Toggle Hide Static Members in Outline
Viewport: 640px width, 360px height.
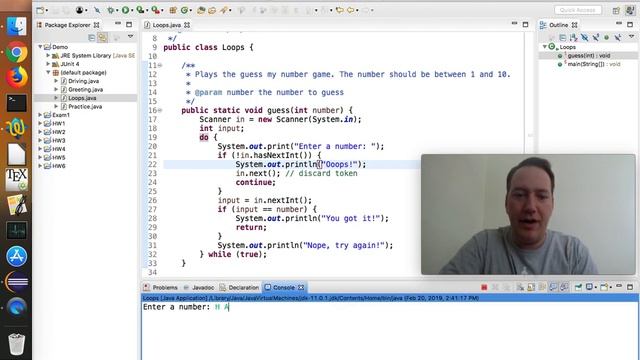tap(596, 38)
